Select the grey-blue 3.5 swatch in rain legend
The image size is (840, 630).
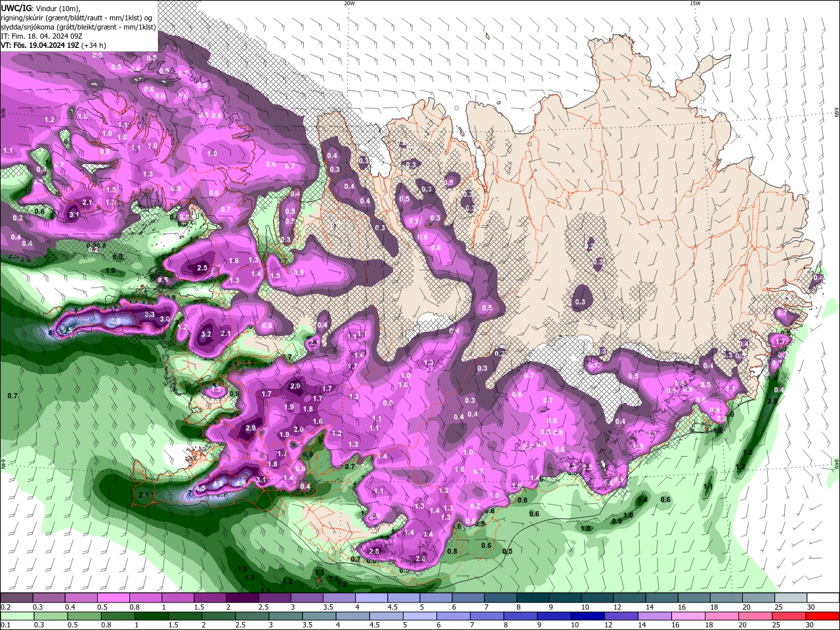320,616
